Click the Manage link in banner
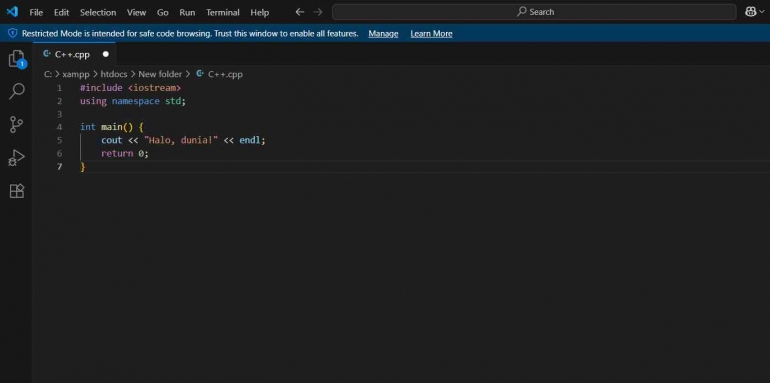The height and width of the screenshot is (383, 770). point(383,33)
